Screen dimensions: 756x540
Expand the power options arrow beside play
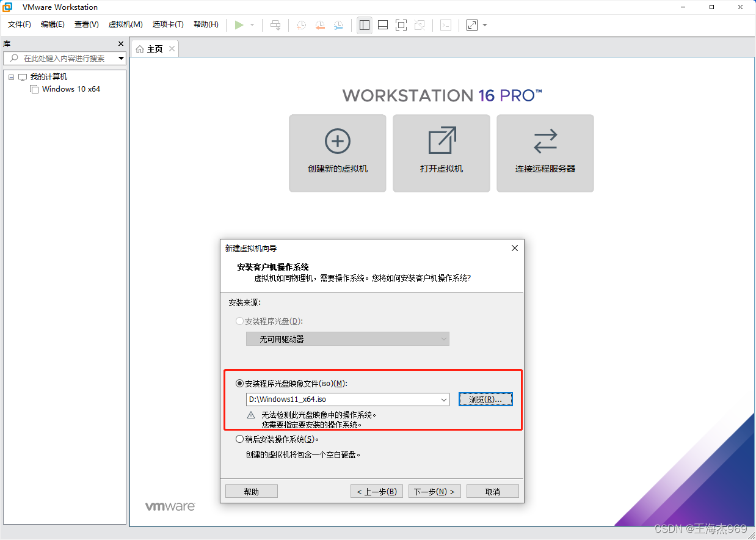[x=252, y=25]
